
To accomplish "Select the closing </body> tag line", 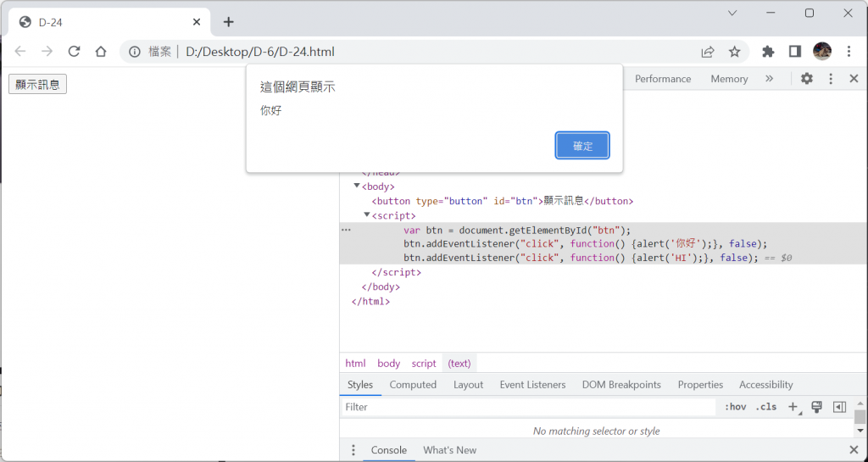I will pyautogui.click(x=381, y=287).
